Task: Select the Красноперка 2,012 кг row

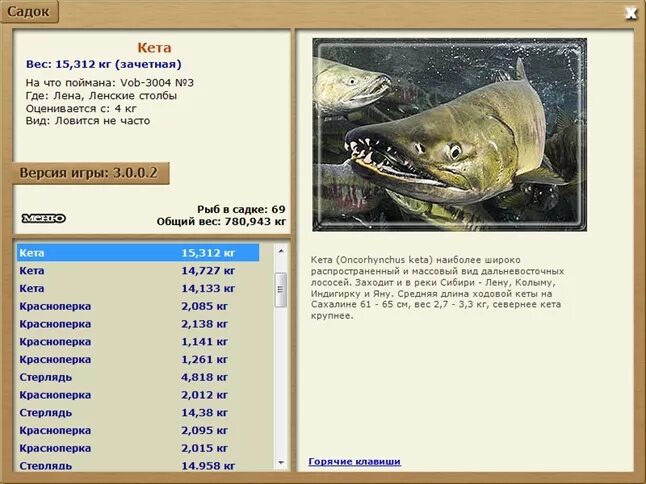Action: point(138,395)
